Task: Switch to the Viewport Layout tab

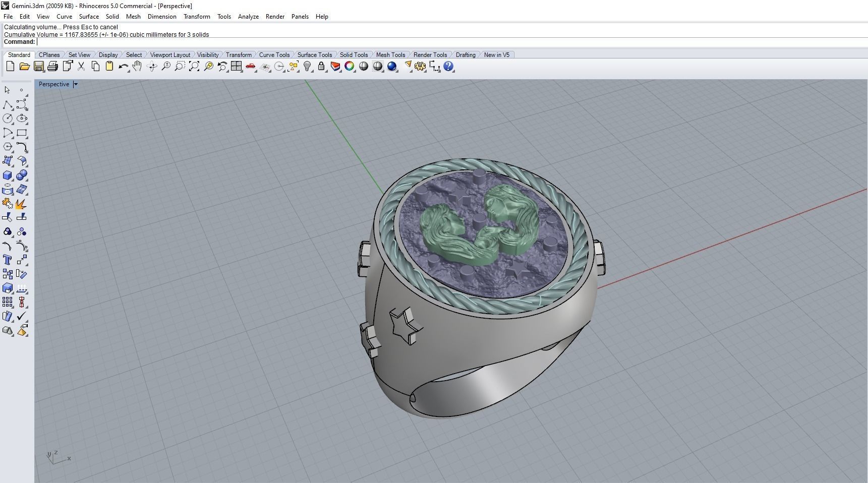Action: click(170, 55)
